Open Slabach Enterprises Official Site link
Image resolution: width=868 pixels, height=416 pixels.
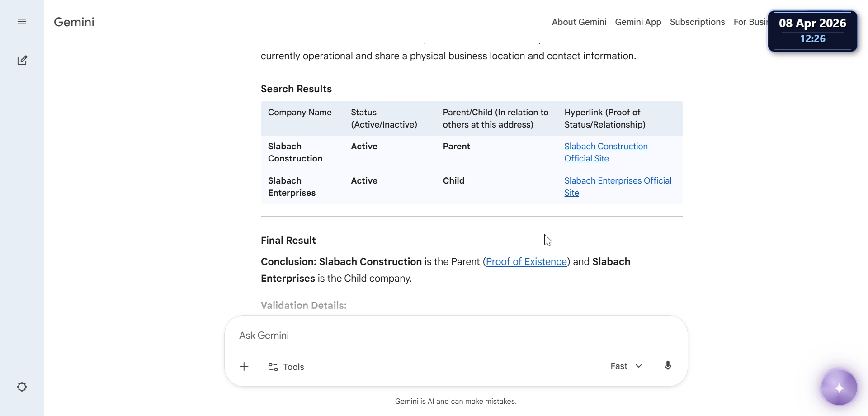pyautogui.click(x=618, y=181)
